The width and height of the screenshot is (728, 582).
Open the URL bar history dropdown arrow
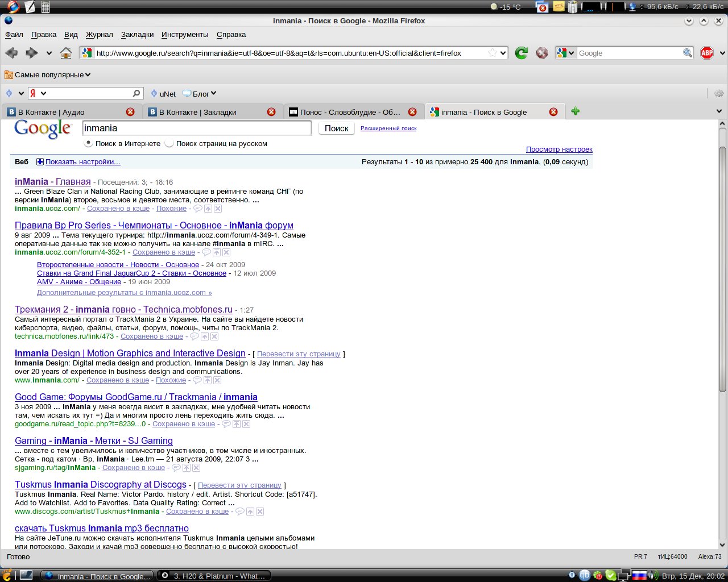click(x=503, y=53)
